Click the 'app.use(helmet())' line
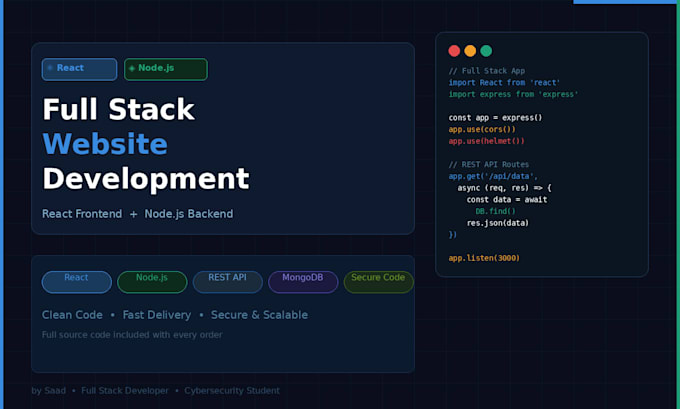Image resolution: width=680 pixels, height=409 pixels. 487,141
